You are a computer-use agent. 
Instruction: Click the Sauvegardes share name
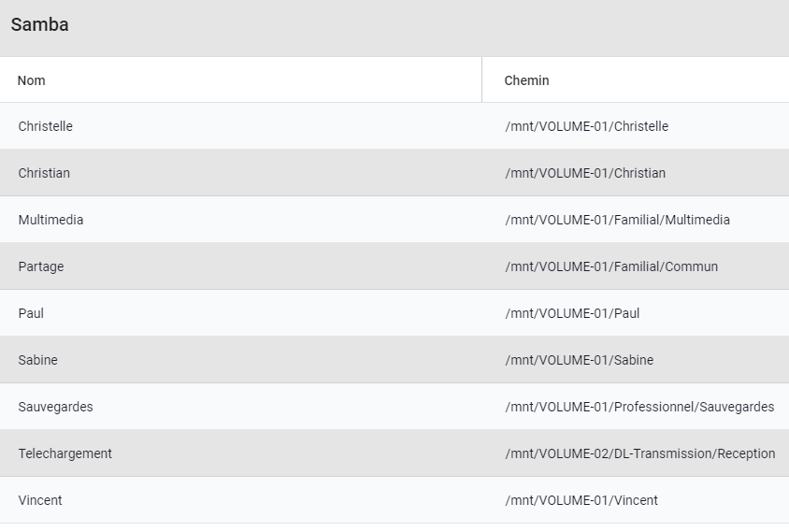coord(56,407)
